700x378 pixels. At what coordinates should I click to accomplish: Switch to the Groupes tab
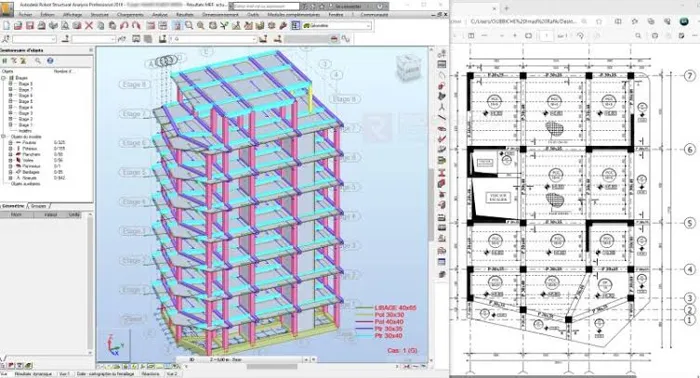click(x=38, y=206)
